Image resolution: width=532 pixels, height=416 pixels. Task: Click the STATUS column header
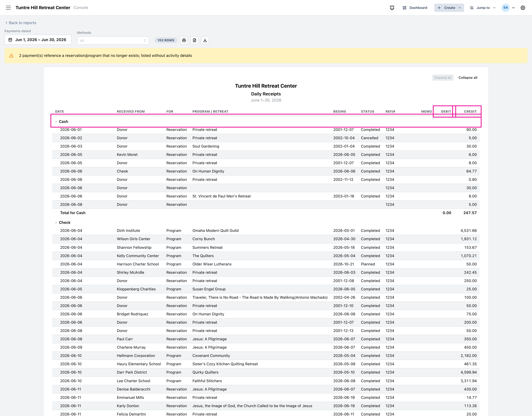(367, 111)
